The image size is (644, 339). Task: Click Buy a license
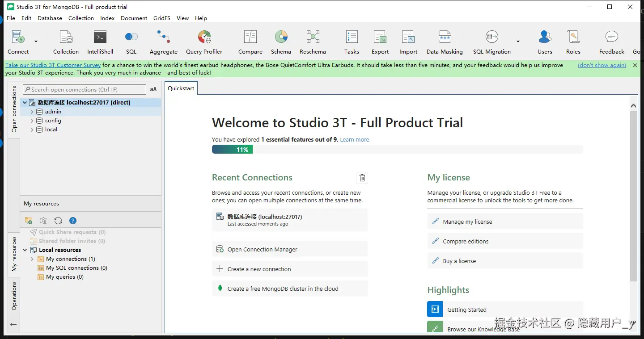[505, 261]
